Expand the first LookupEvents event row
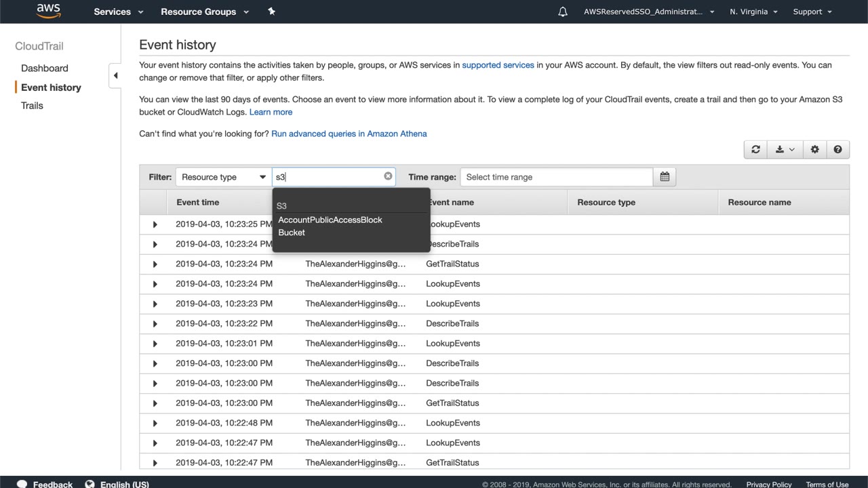The height and width of the screenshot is (488, 868). tap(155, 224)
